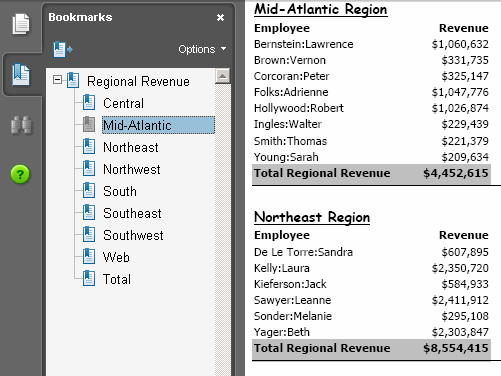Click Sawyer:Leanne employee name

[293, 300]
